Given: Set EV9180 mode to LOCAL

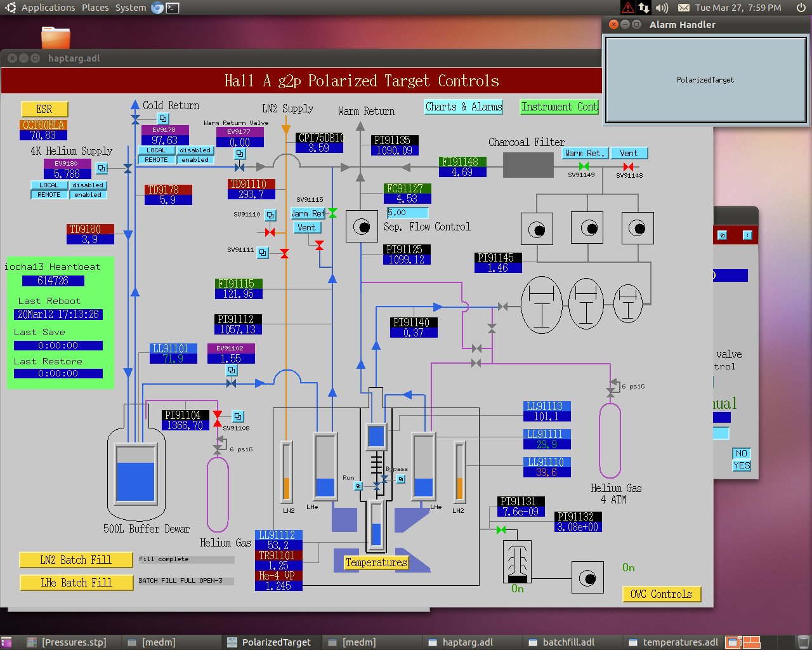Looking at the screenshot, I should coord(49,185).
